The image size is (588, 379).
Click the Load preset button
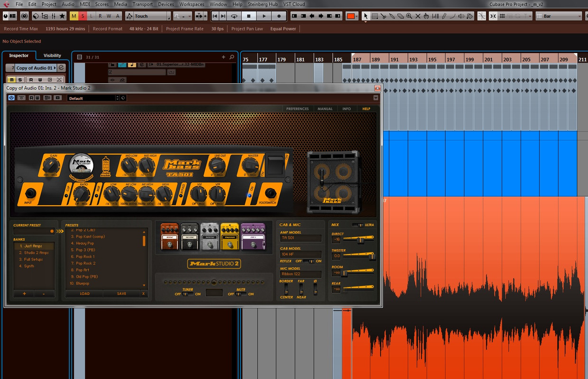point(84,294)
